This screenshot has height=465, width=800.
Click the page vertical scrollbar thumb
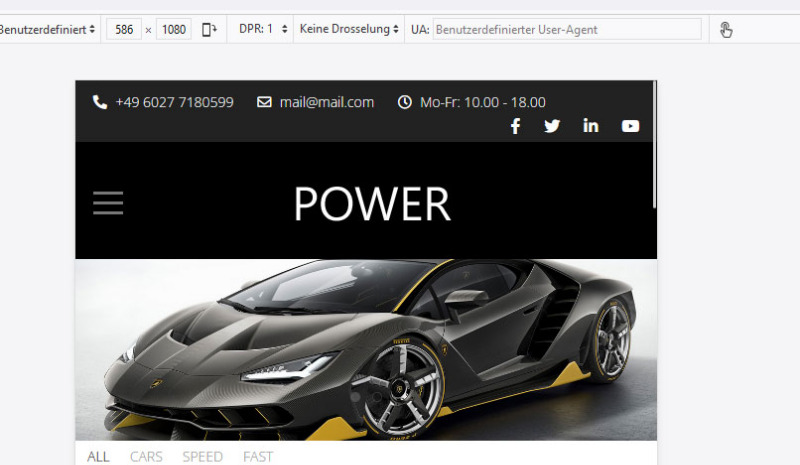[x=654, y=144]
